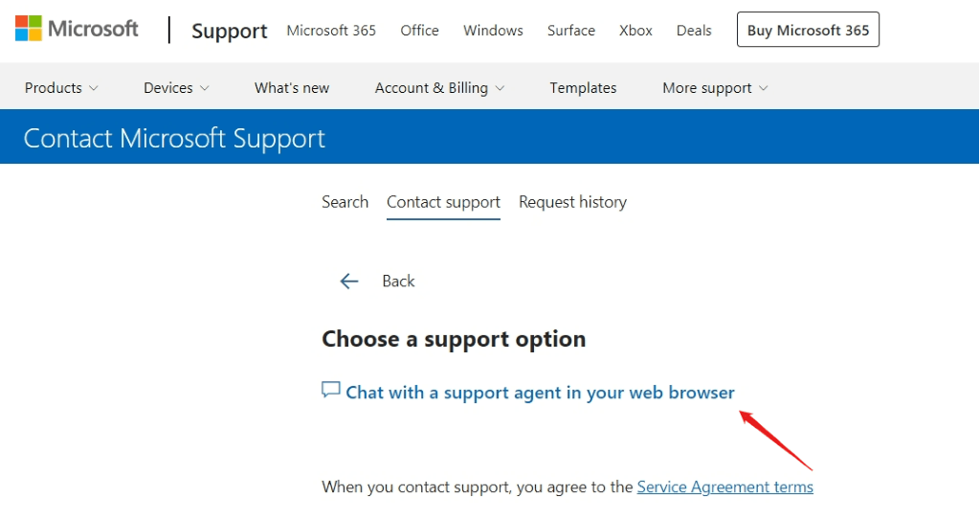Open the More support dropdown
The width and height of the screenshot is (980, 519).
point(715,87)
